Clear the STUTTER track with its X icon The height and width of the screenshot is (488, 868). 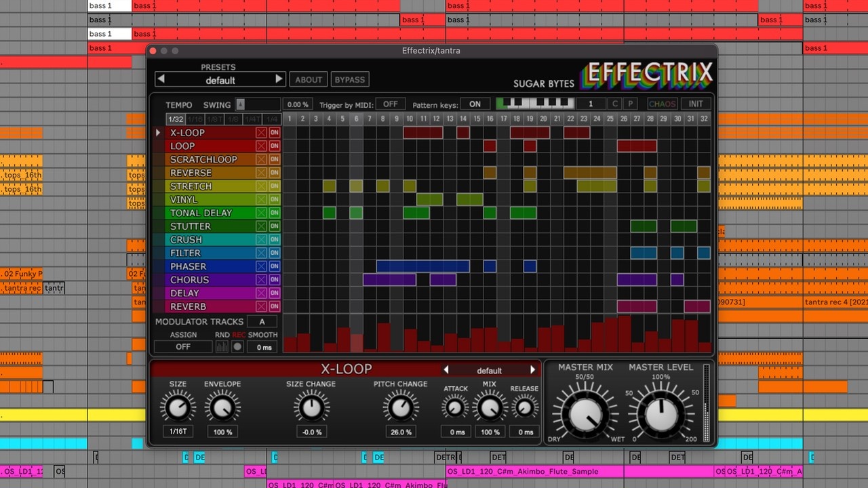coord(261,226)
